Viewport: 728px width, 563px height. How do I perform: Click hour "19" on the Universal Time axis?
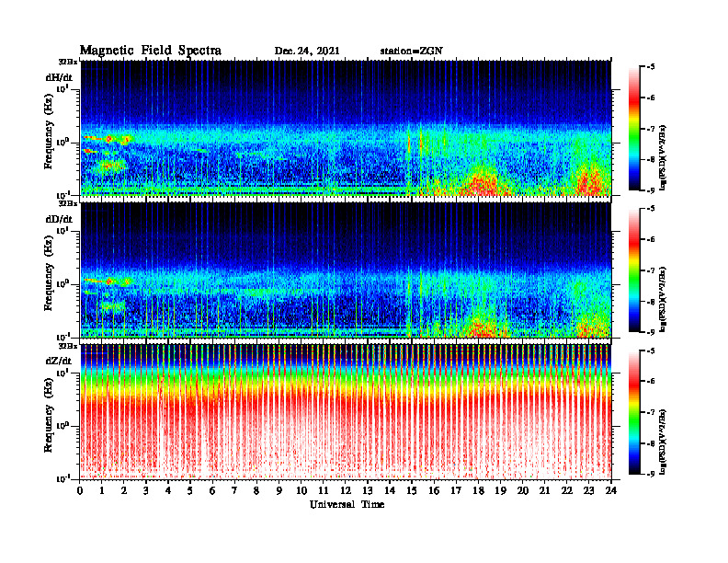500,490
